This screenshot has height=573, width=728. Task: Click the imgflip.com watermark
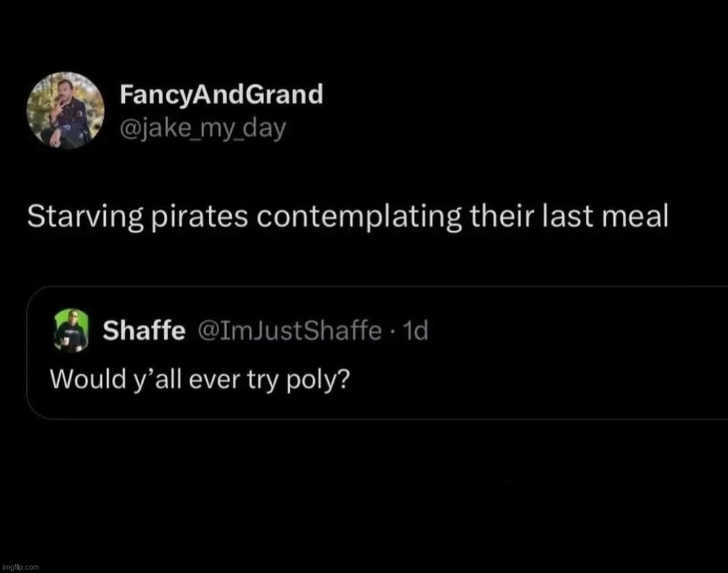point(20,567)
